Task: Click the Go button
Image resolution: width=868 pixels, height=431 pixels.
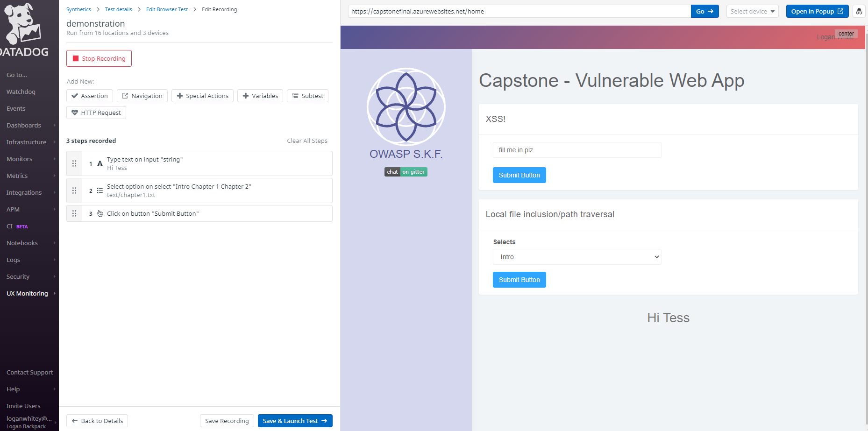Action: click(x=704, y=11)
